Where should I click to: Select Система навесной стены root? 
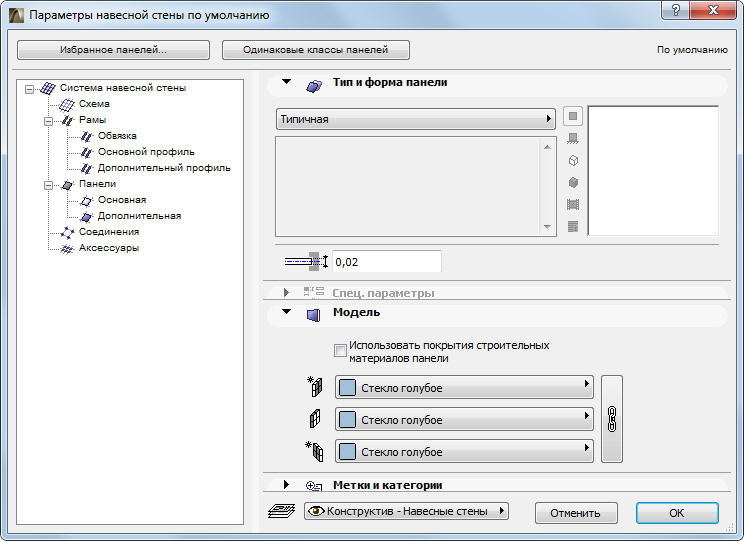tap(123, 88)
